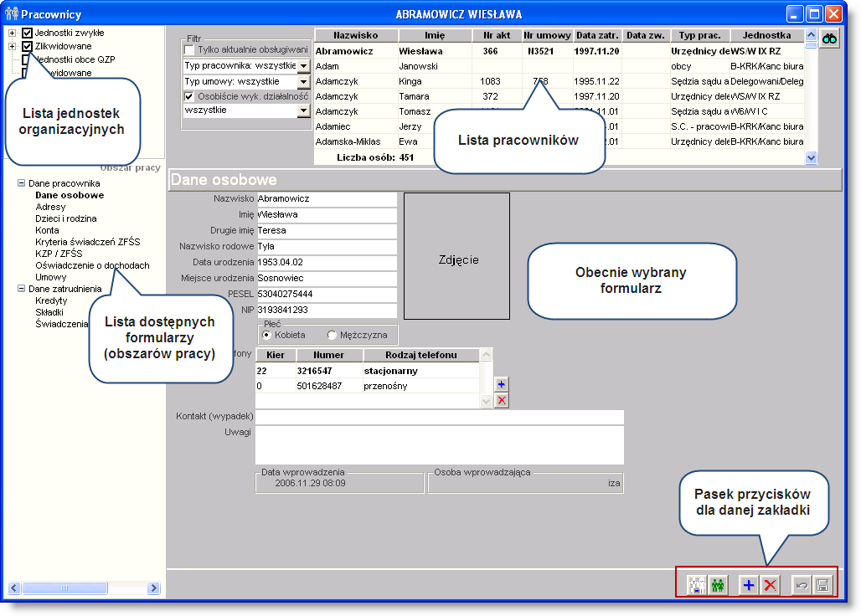Screen dimensions: 861x616
Task: Sort by the Jednostka column header
Action: point(766,35)
